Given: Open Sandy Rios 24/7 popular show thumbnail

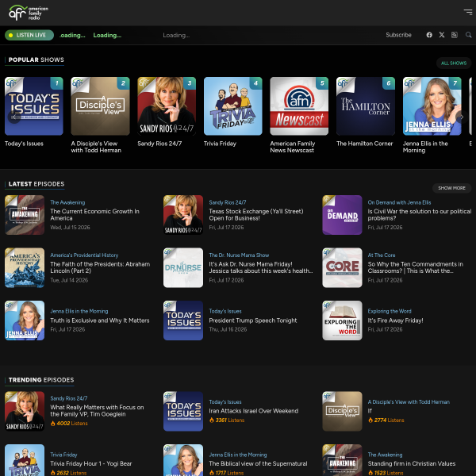Looking at the screenshot, I should pos(167,106).
